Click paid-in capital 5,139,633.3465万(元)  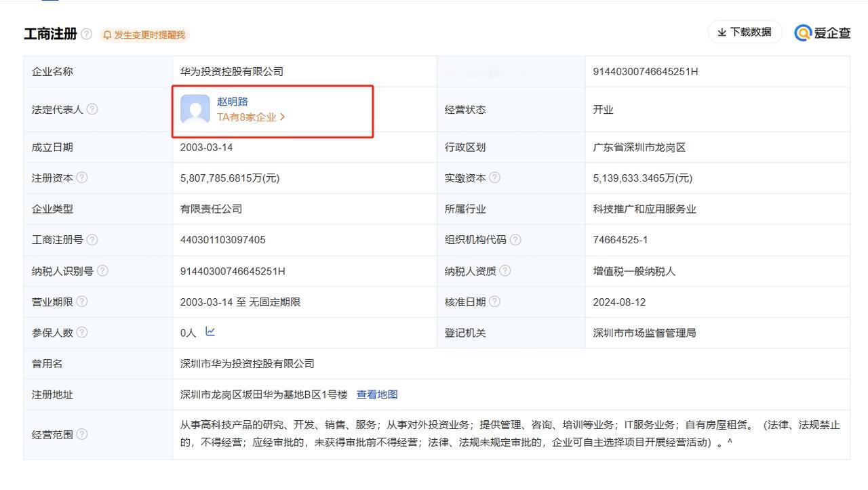tap(643, 178)
